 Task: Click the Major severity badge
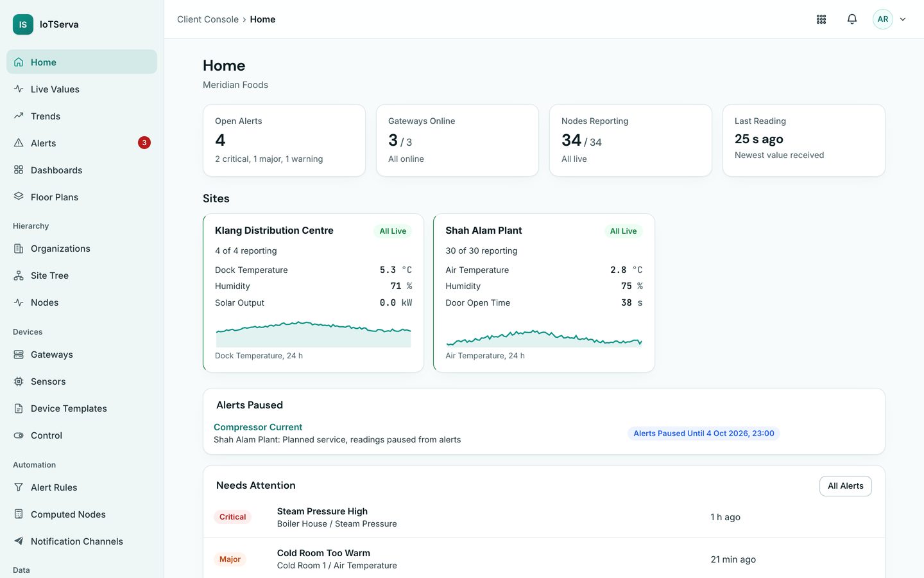point(230,559)
